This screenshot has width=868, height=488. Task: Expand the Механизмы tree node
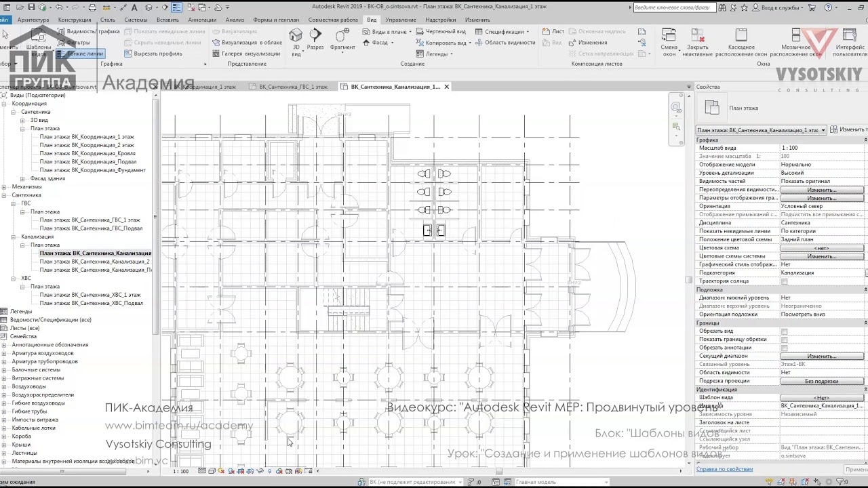click(x=4, y=187)
